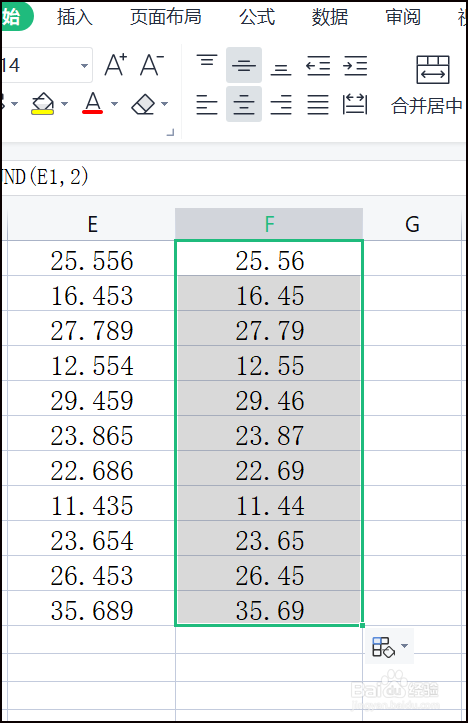The width and height of the screenshot is (468, 723).
Task: Select cell containing 23.865
Action: click(92, 435)
